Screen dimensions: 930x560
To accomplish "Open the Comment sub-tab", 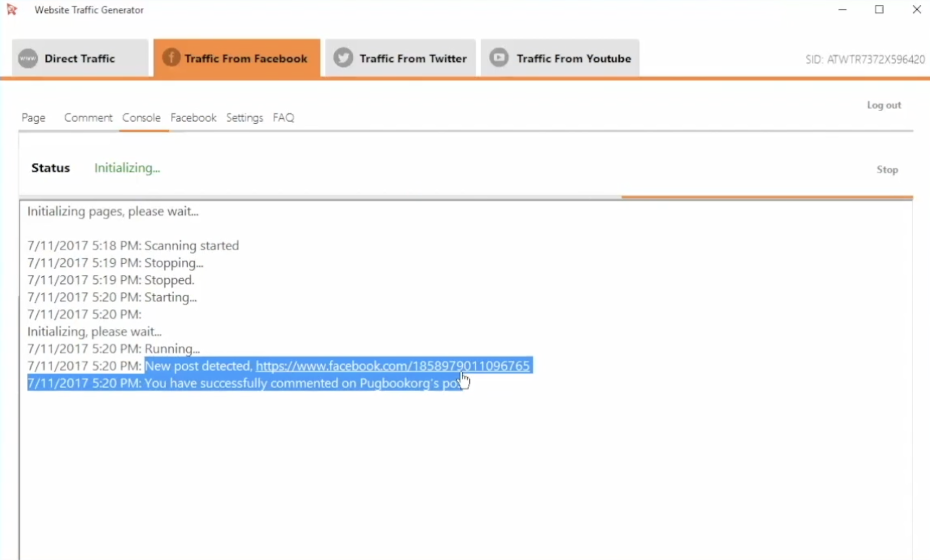I will pos(88,118).
